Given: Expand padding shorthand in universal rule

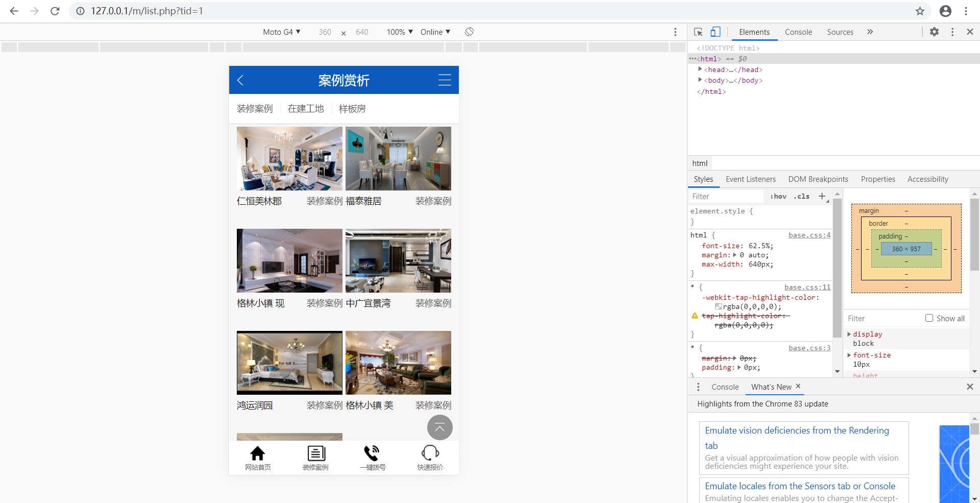Looking at the screenshot, I should (739, 367).
